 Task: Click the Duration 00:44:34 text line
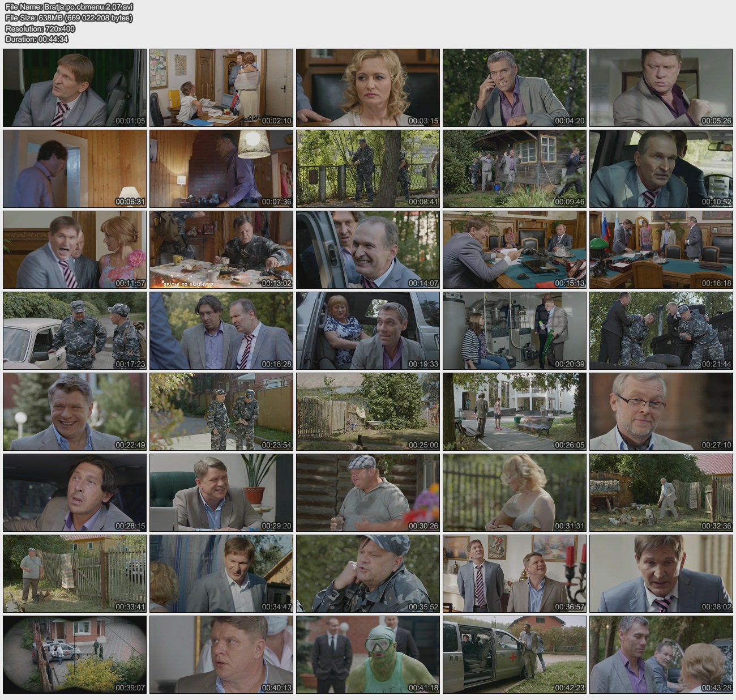point(37,39)
